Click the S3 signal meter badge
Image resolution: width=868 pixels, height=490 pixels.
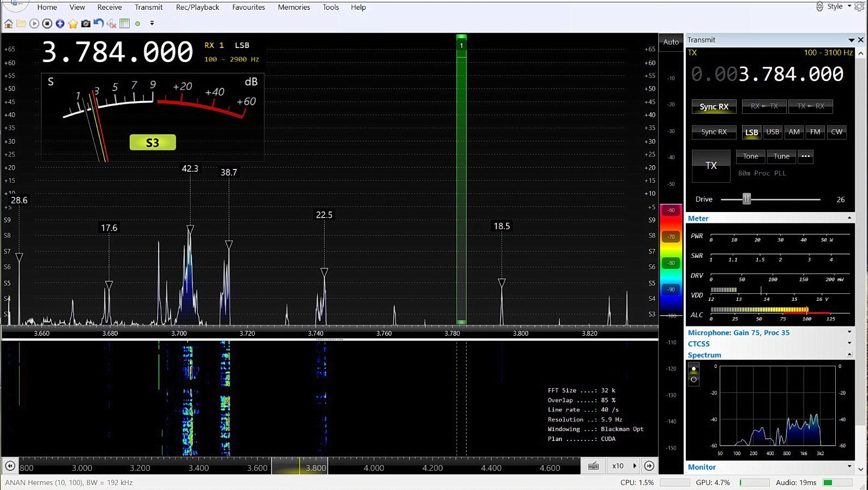tap(153, 143)
